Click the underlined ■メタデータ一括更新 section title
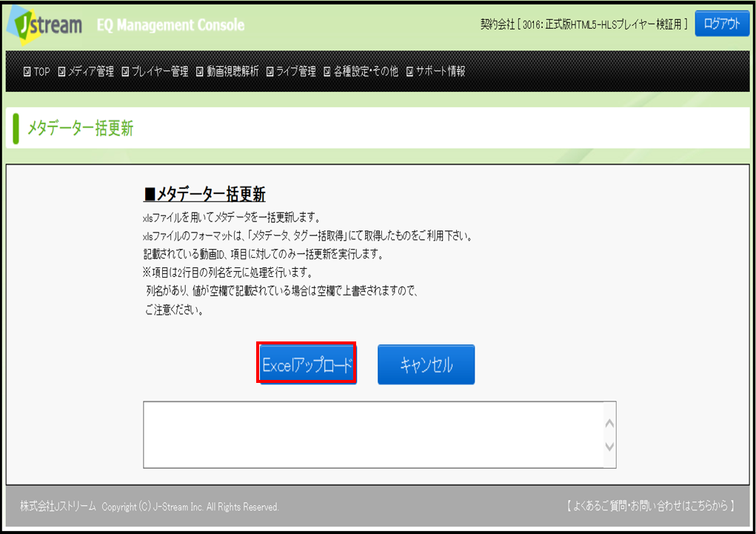Viewport: 756px width, 534px height. (204, 195)
